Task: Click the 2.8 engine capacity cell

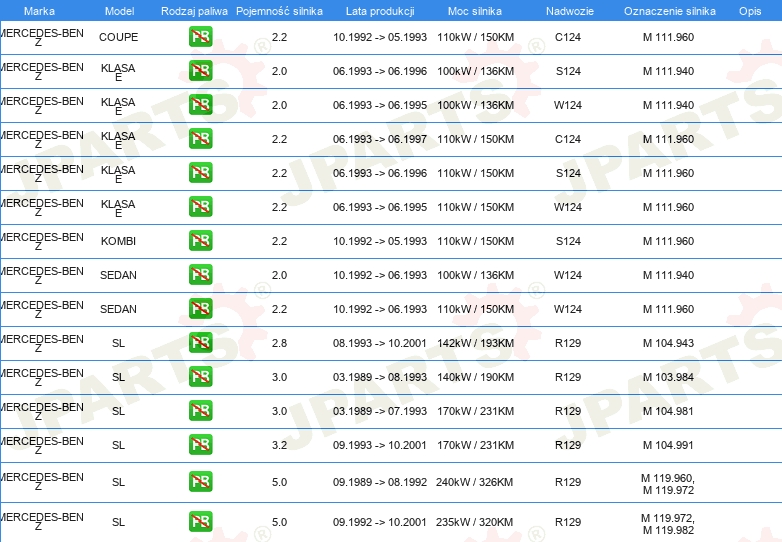Action: (279, 343)
